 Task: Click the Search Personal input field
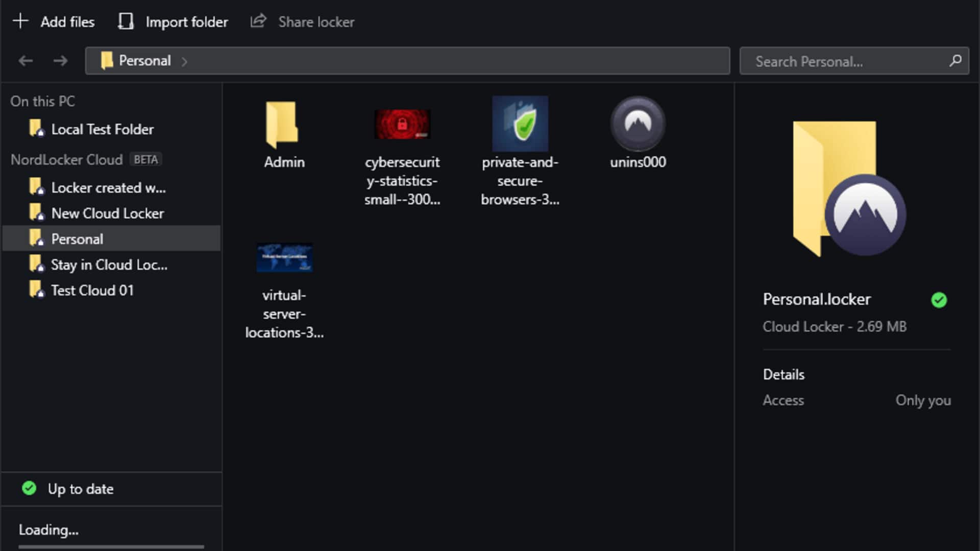pyautogui.click(x=854, y=61)
